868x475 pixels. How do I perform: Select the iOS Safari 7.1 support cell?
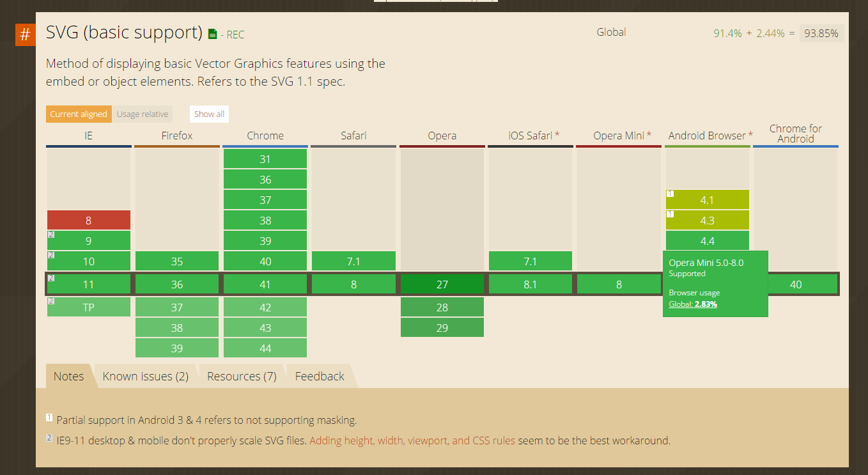tap(531, 261)
